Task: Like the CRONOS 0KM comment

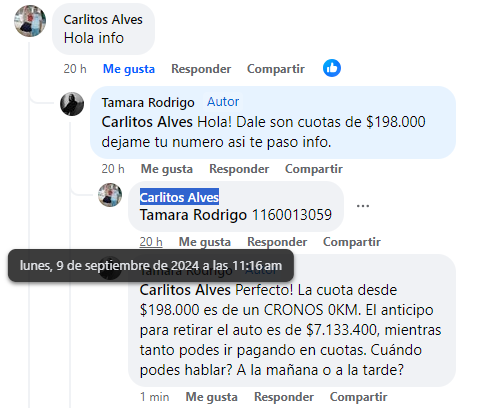Action: point(211,397)
